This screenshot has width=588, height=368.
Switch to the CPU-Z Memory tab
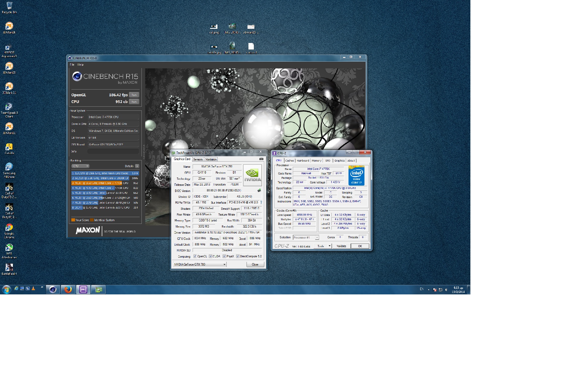point(317,161)
